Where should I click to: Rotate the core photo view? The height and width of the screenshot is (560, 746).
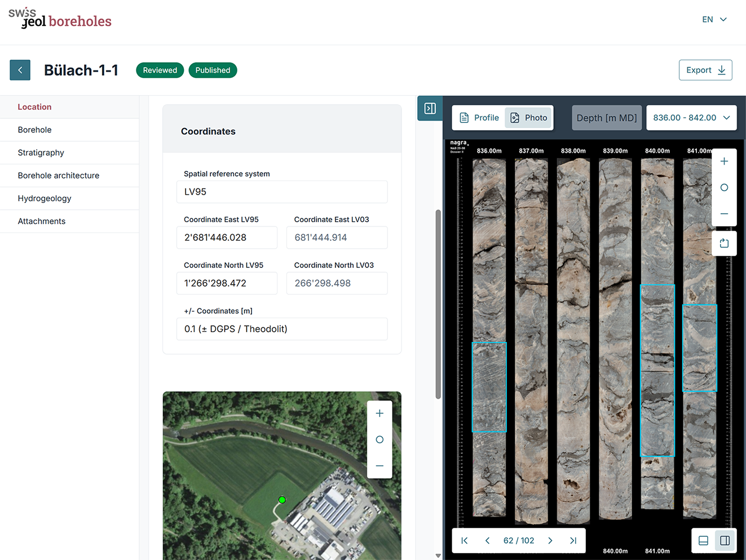click(724, 243)
